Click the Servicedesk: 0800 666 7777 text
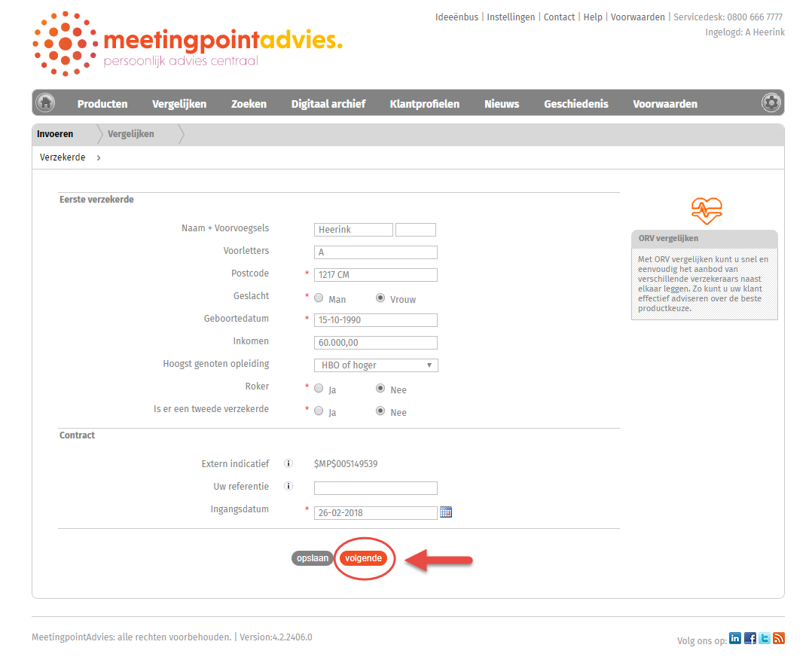The image size is (812, 669). point(728,17)
